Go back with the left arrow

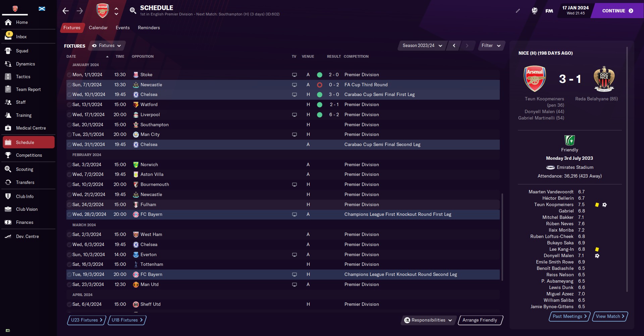(66, 11)
